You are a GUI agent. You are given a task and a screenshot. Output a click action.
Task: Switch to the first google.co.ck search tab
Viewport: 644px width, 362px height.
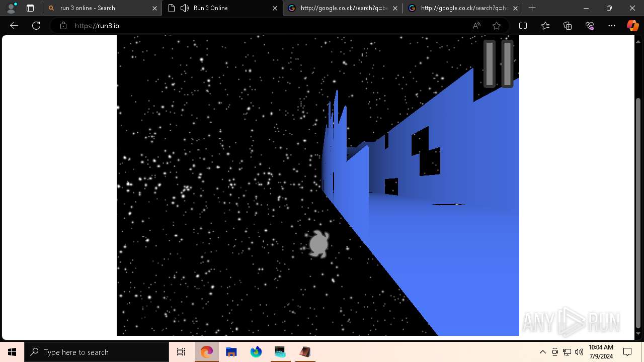tap(342, 8)
